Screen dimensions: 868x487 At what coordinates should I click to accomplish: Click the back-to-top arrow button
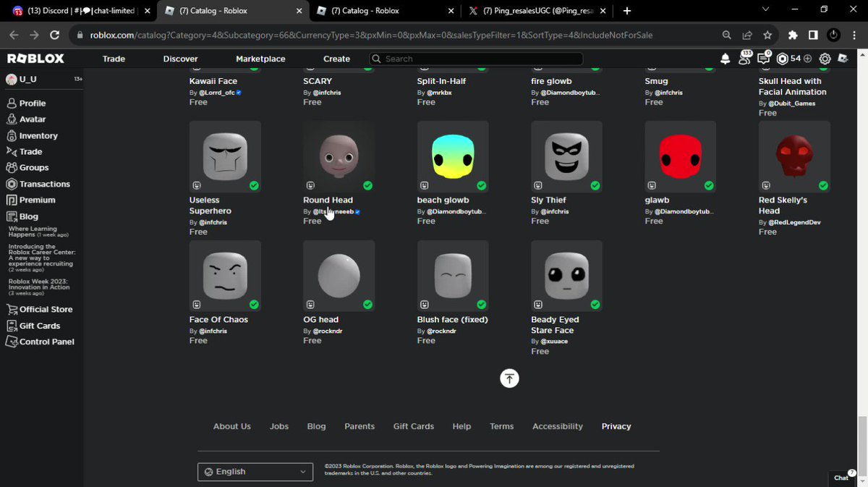(x=509, y=378)
